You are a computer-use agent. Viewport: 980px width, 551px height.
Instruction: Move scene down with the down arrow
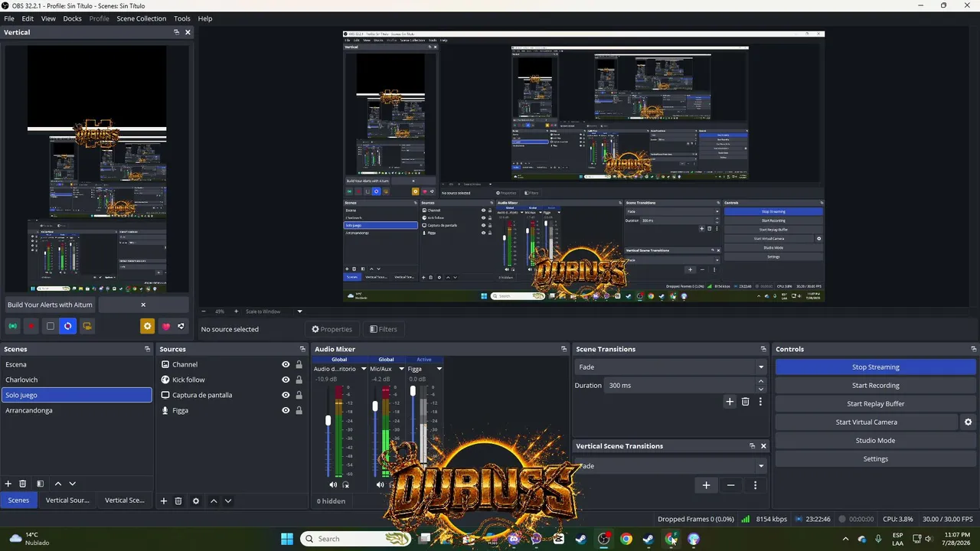[x=73, y=484]
